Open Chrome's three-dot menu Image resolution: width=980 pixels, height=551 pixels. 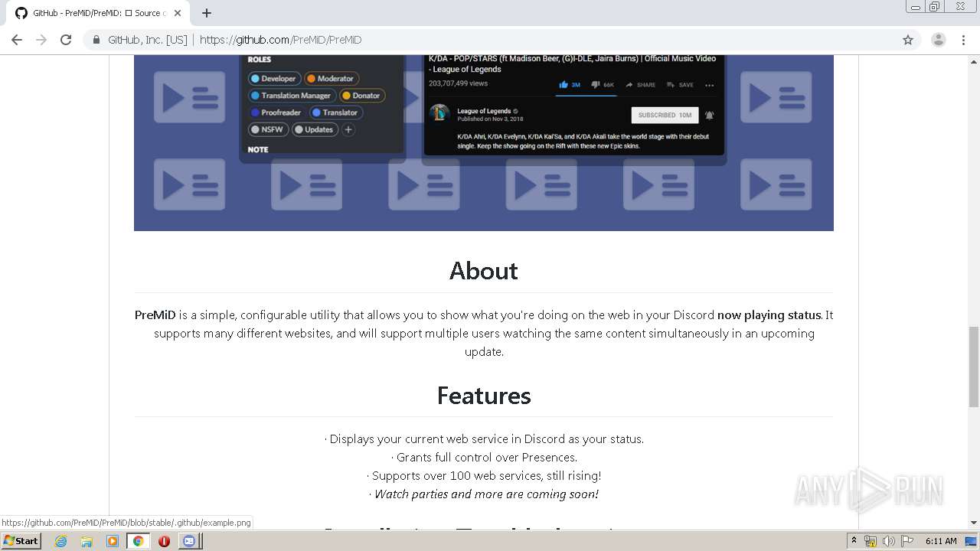click(963, 40)
